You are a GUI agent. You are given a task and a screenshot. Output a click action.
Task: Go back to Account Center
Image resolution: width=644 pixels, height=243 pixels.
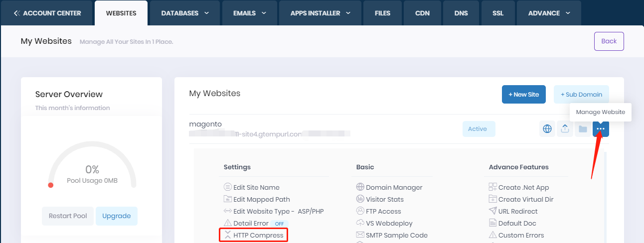pyautogui.click(x=47, y=13)
